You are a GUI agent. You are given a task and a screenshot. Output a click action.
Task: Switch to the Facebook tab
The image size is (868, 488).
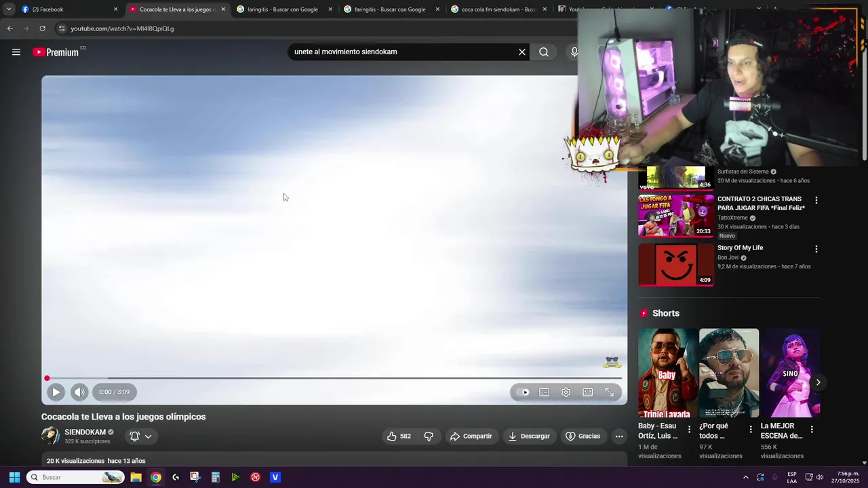click(x=70, y=9)
